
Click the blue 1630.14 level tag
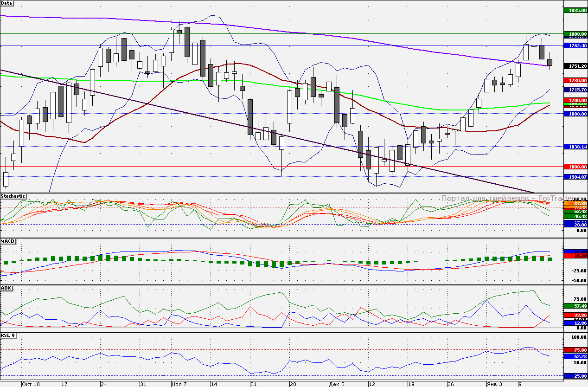coord(575,147)
